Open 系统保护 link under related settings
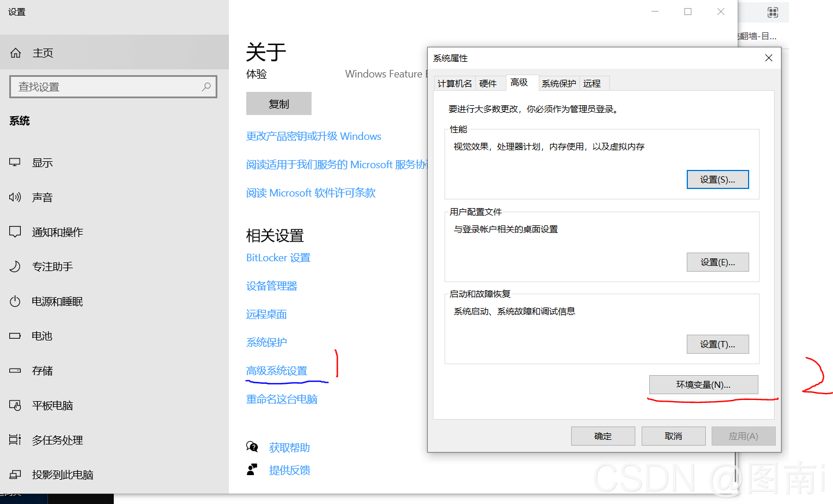This screenshot has width=833, height=504. click(x=266, y=343)
